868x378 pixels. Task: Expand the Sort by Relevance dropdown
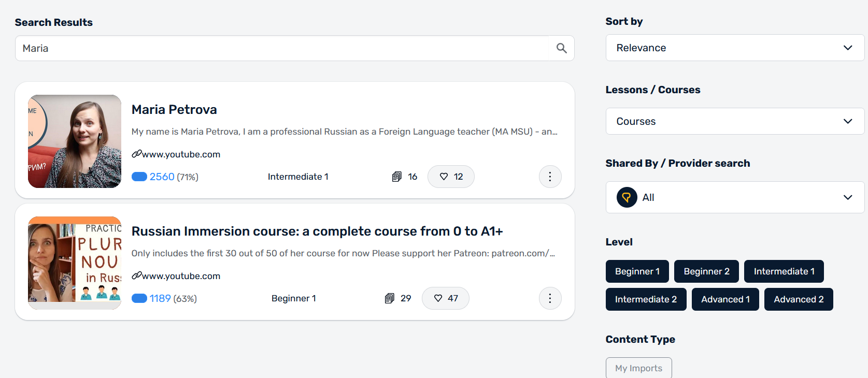(x=734, y=48)
